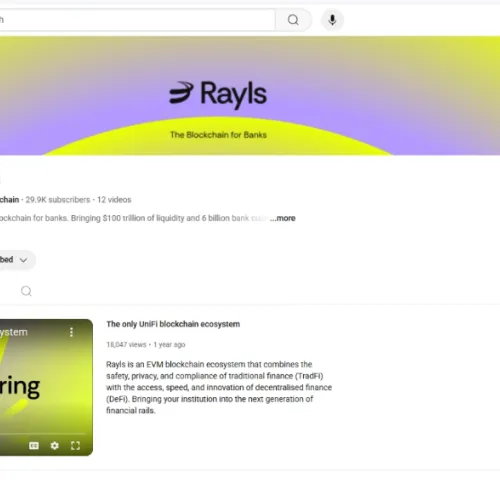The height and width of the screenshot is (500, 500).
Task: Click 'The Blockchain for Banks' banner tagline
Action: coord(218,135)
